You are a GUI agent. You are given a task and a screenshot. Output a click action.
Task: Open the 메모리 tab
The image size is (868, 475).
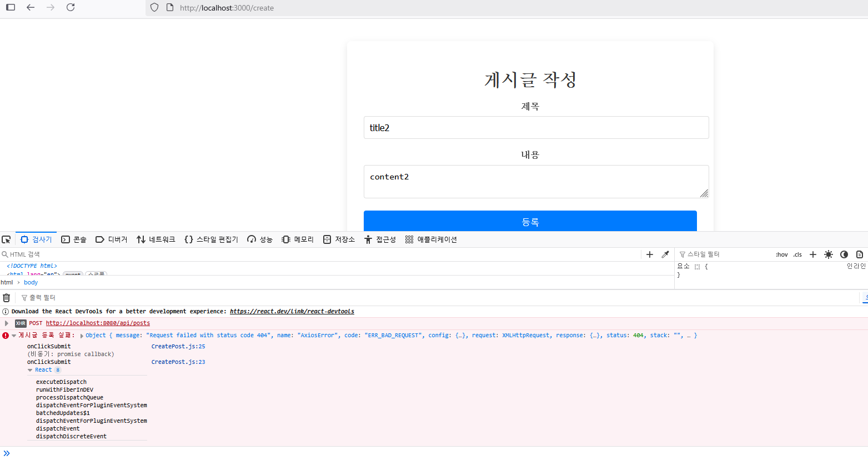pos(298,239)
